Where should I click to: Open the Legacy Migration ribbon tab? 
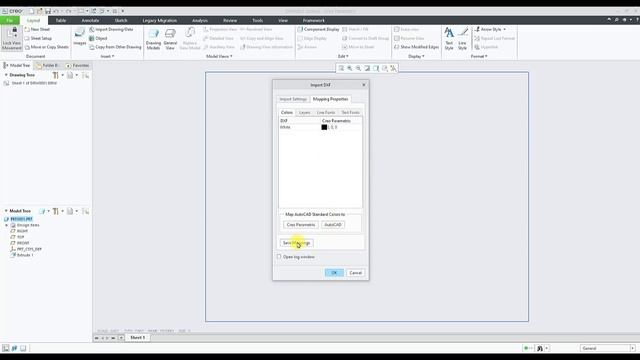(x=160, y=20)
